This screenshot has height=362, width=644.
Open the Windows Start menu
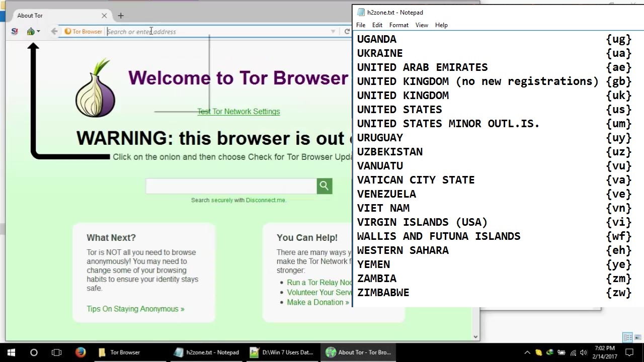coord(11,352)
